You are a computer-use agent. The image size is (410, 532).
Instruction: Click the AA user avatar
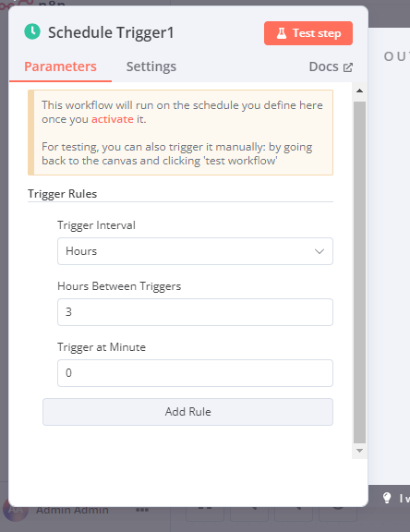[16, 510]
